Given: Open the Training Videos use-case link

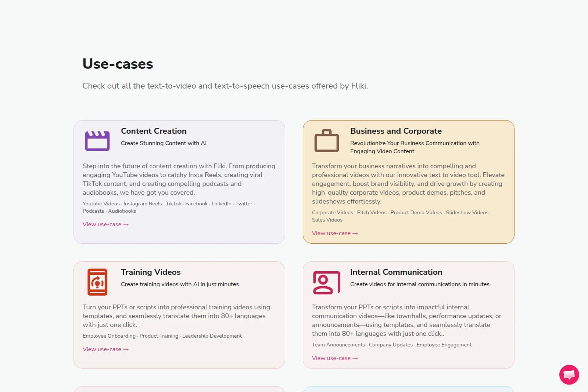Looking at the screenshot, I should tap(102, 349).
